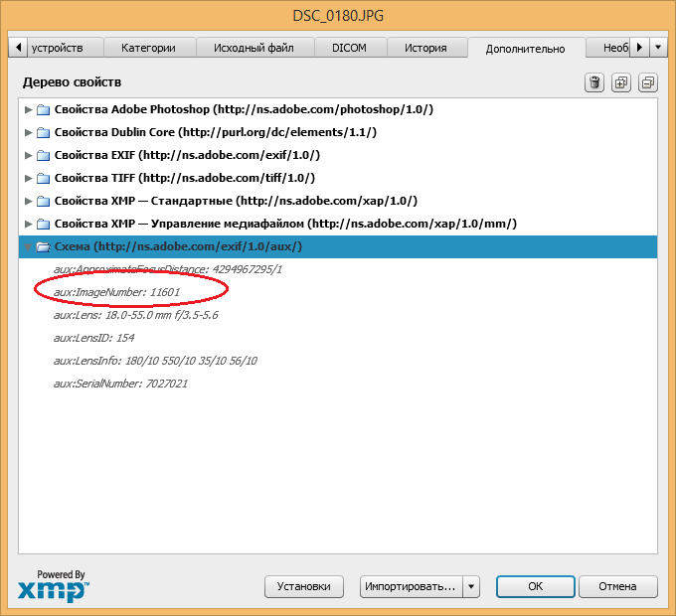Expand Свойства TIFF node
The width and height of the screenshot is (676, 616).
point(28,178)
